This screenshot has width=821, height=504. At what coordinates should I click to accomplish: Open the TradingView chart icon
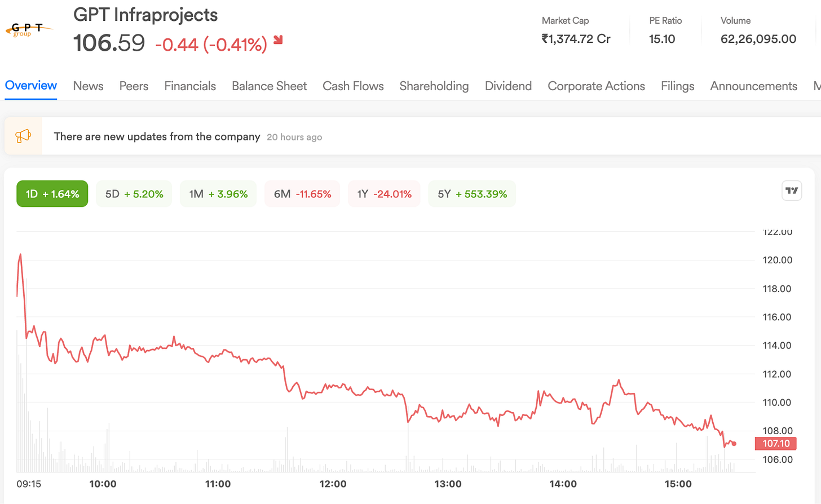click(792, 191)
